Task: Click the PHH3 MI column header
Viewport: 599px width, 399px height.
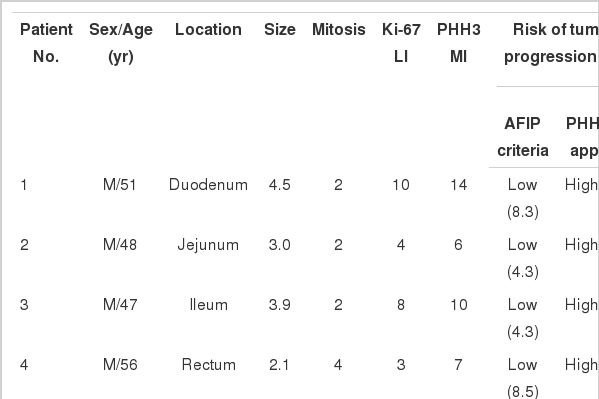Action: [x=458, y=43]
